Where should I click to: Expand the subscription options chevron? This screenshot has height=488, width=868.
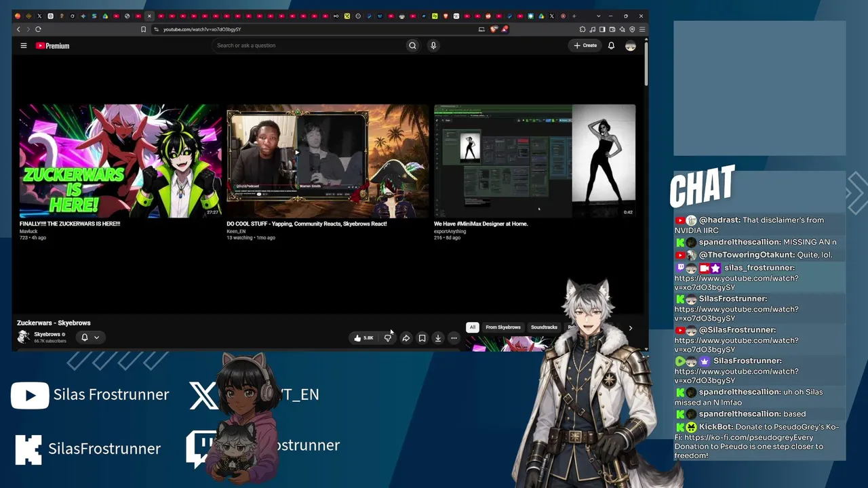coord(96,337)
